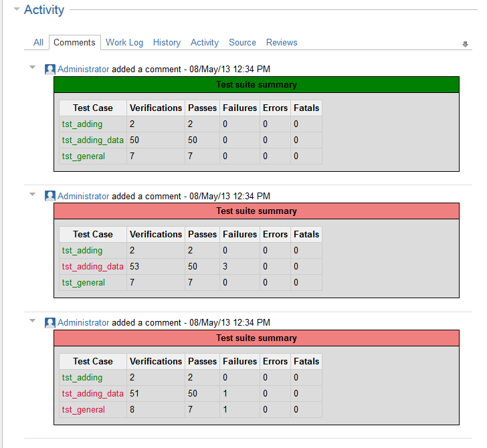This screenshot has width=487, height=448.
Task: Click Failures column header in second table
Action: [239, 234]
